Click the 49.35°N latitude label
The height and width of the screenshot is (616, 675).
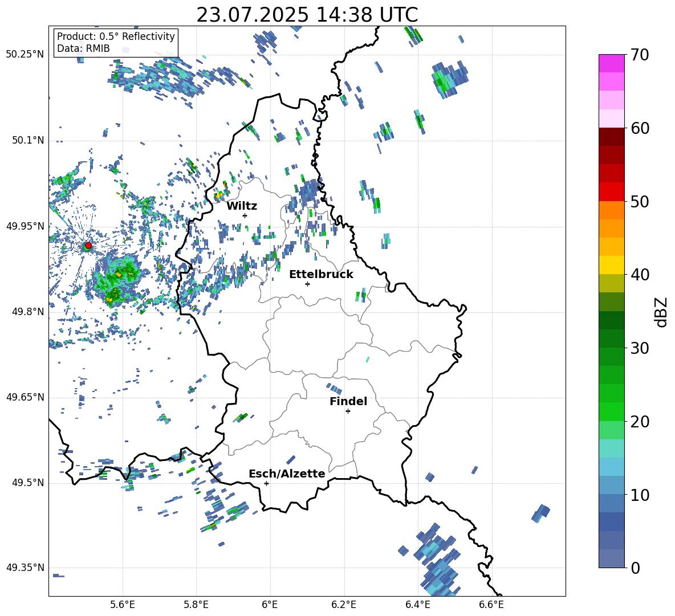point(25,568)
